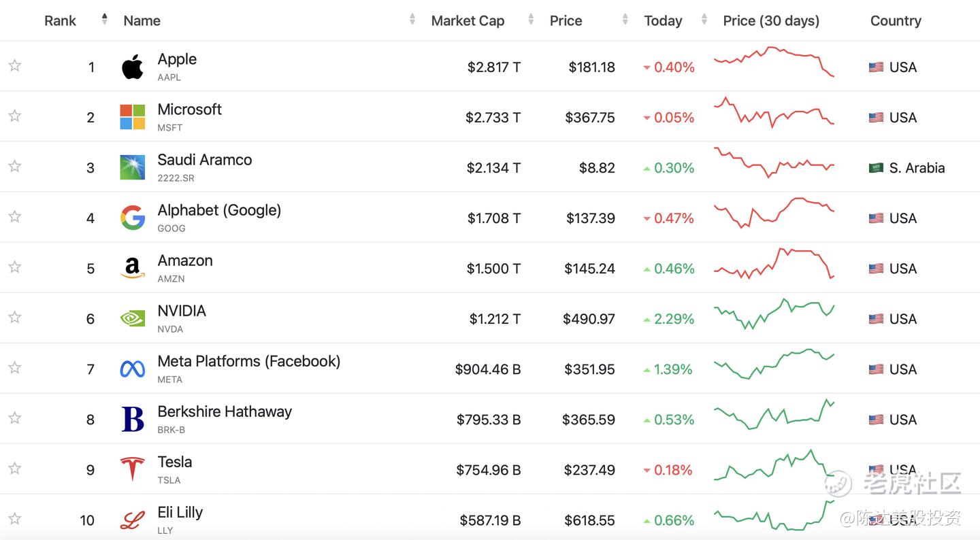Screen dimensions: 980x540
Task: Click the Microsoft four-square logo
Action: tap(133, 117)
